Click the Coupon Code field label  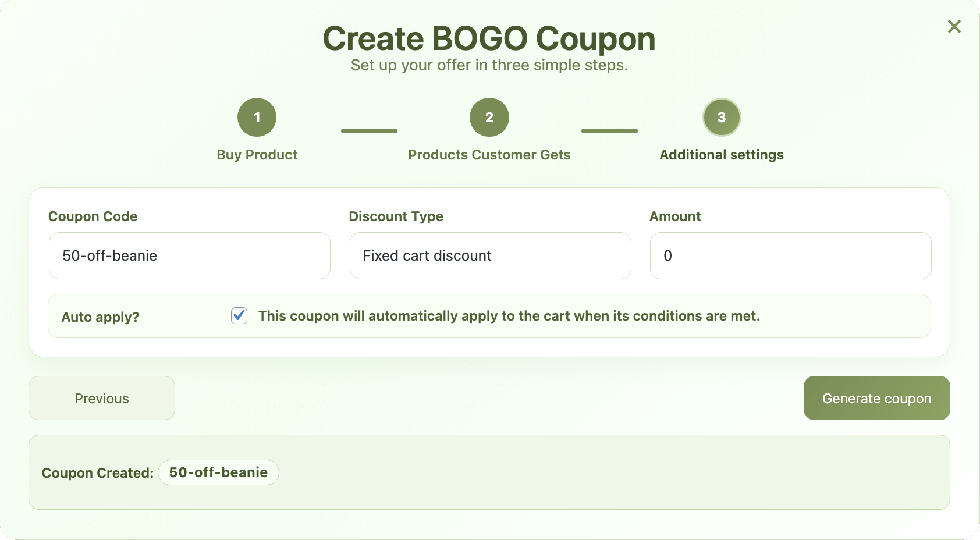click(93, 216)
